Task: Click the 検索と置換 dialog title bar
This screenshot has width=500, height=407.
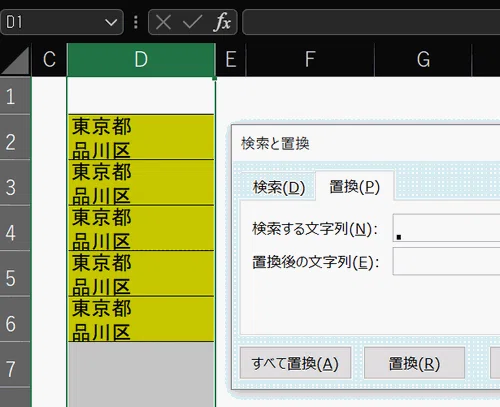Action: pyautogui.click(x=366, y=144)
